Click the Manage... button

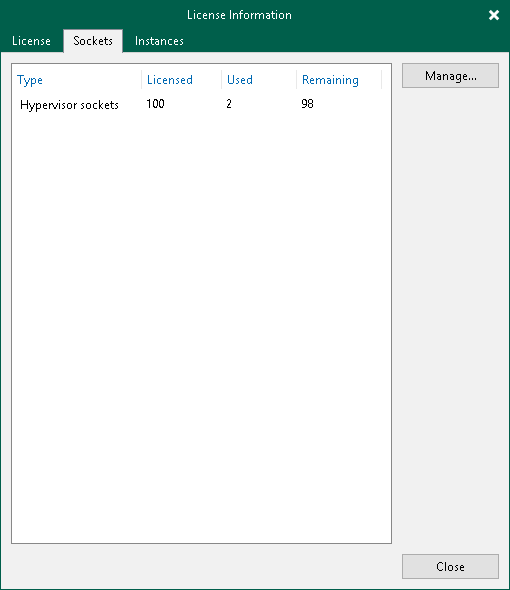click(x=450, y=76)
